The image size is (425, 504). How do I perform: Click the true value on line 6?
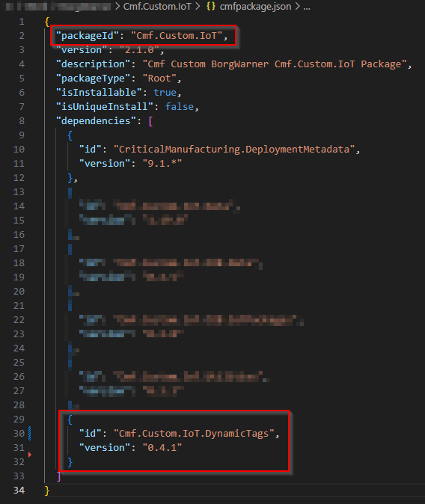tap(165, 93)
